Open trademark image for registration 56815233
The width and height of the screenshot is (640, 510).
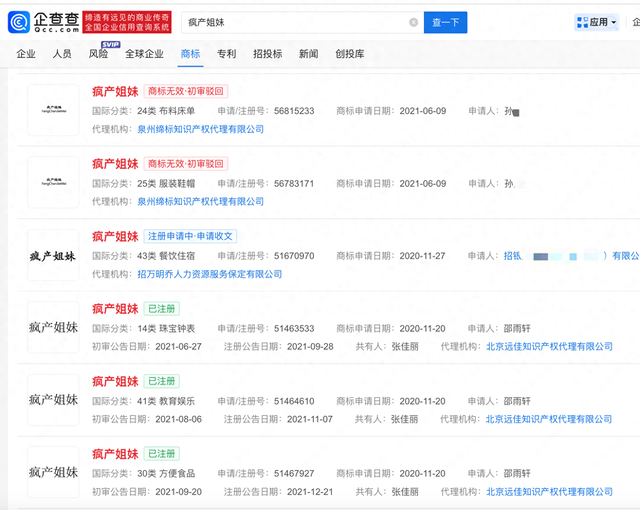point(53,108)
